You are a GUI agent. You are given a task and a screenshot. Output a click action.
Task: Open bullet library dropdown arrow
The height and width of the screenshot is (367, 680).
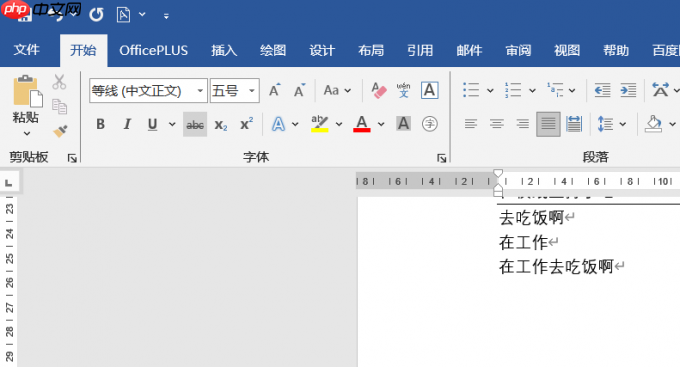click(x=490, y=91)
